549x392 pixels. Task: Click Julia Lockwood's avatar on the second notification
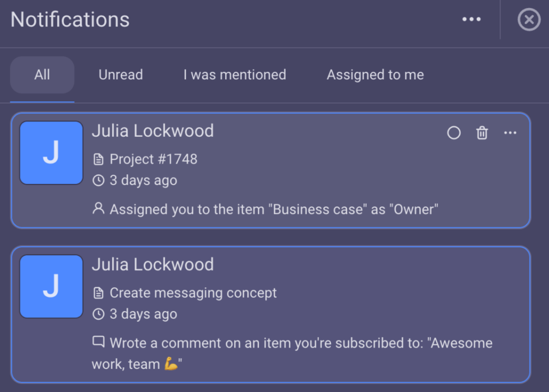coord(51,286)
